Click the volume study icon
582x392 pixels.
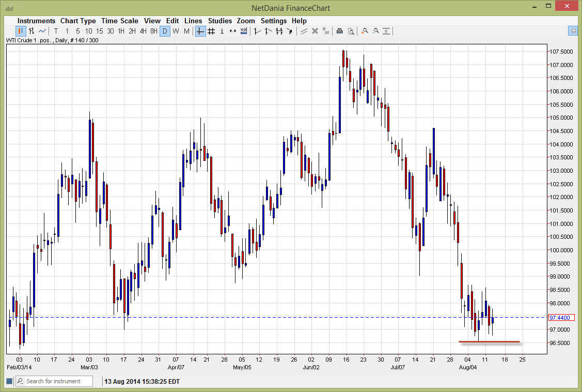coord(244,31)
